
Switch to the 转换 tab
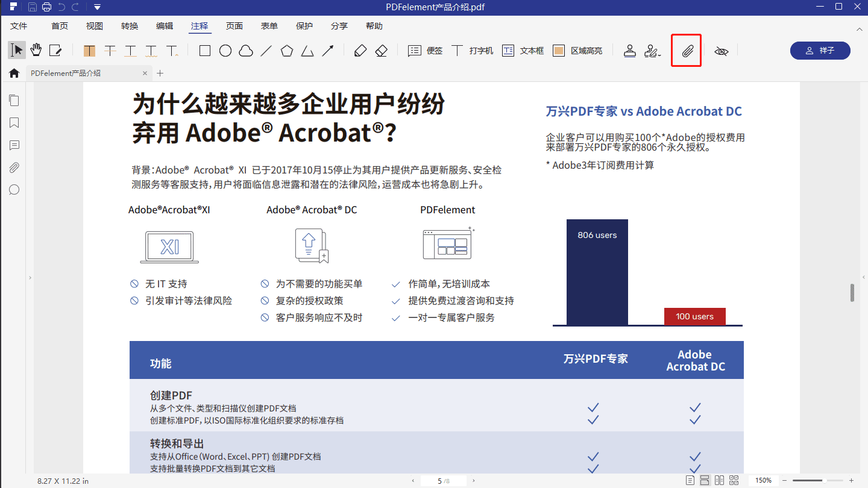coord(130,26)
